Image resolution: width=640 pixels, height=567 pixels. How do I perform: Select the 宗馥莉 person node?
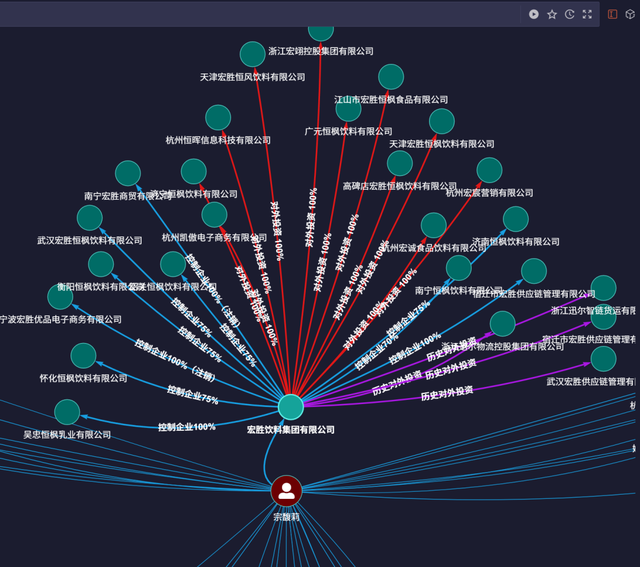pyautogui.click(x=287, y=491)
